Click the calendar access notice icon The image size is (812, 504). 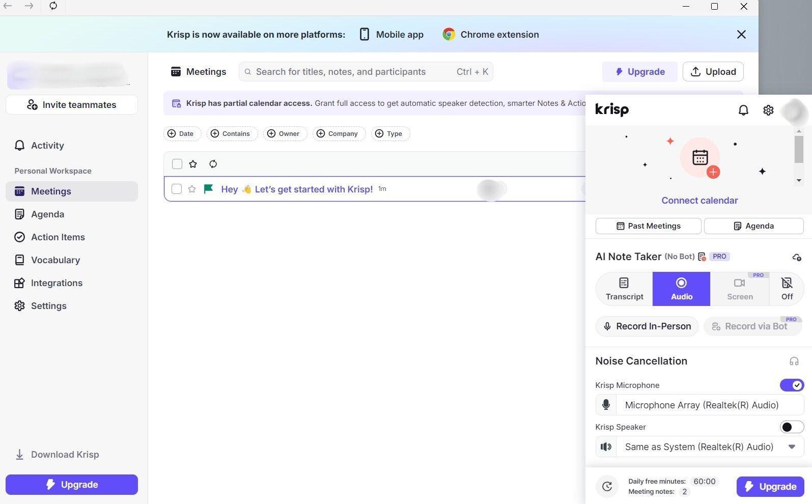pyautogui.click(x=176, y=103)
